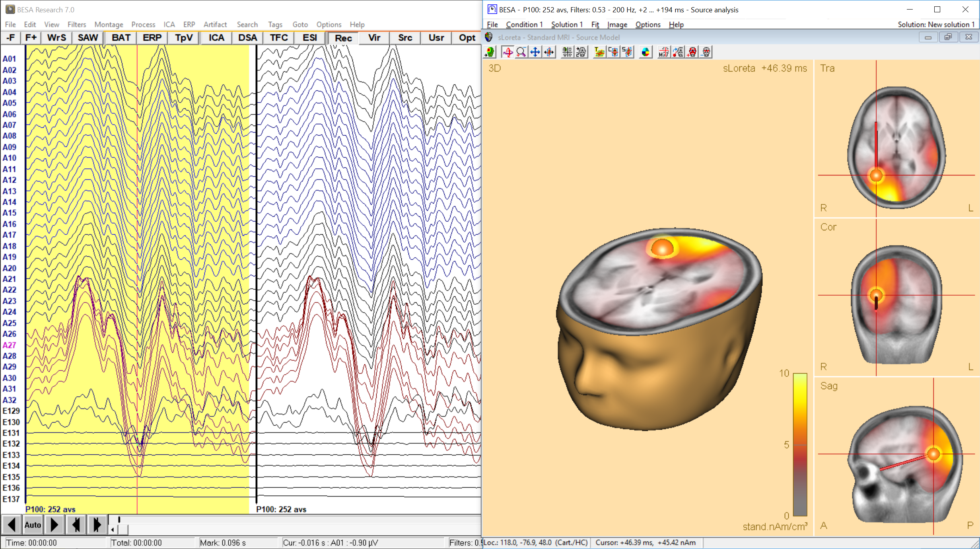
Task: Step forward with the right arrow button
Action: (x=54, y=525)
